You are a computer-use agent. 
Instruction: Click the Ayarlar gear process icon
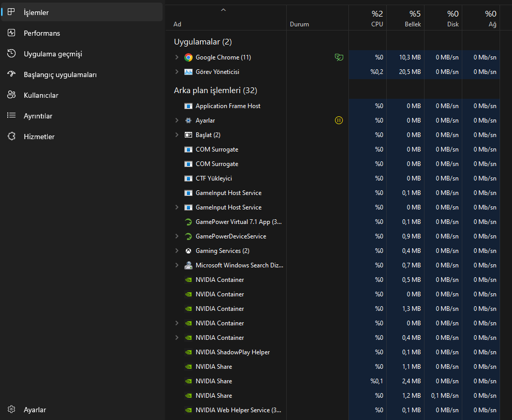coord(188,121)
